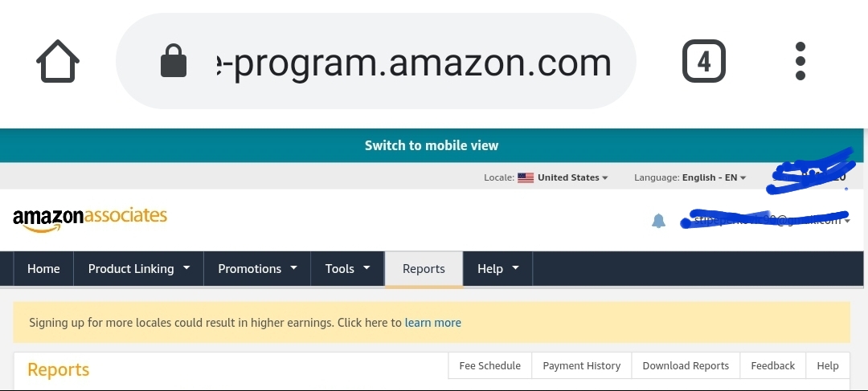Click the United States flag icon

pos(526,177)
